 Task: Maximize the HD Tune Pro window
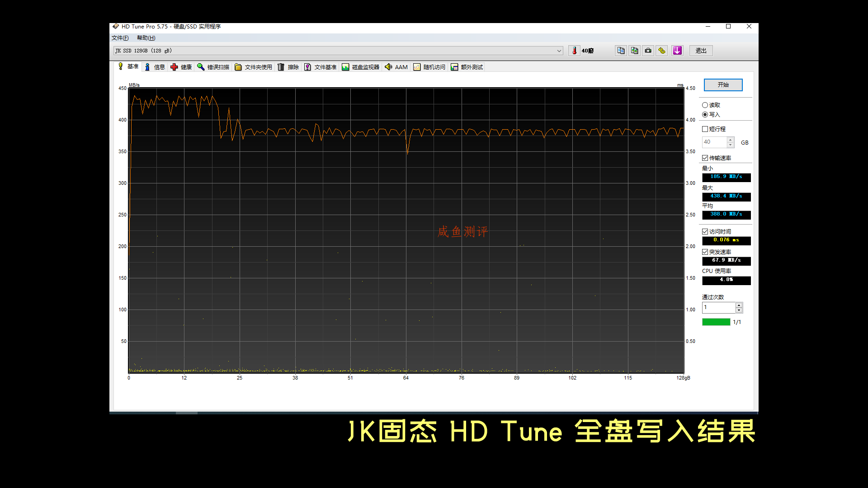(x=728, y=27)
